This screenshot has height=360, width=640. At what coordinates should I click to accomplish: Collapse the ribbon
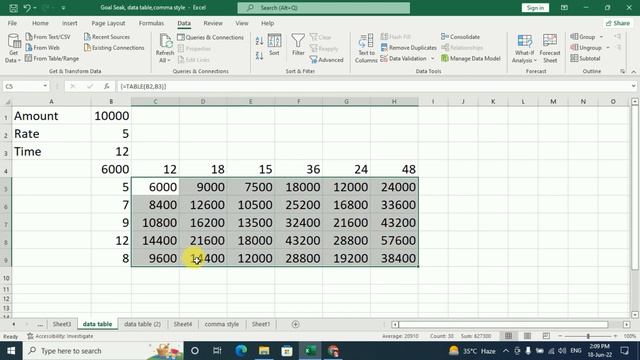coord(633,72)
